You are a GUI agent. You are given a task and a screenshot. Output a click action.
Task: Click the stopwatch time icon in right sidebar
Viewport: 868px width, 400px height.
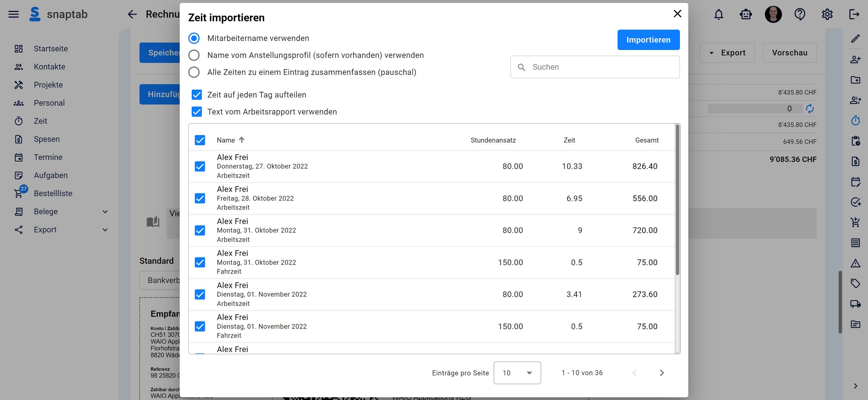(x=855, y=120)
